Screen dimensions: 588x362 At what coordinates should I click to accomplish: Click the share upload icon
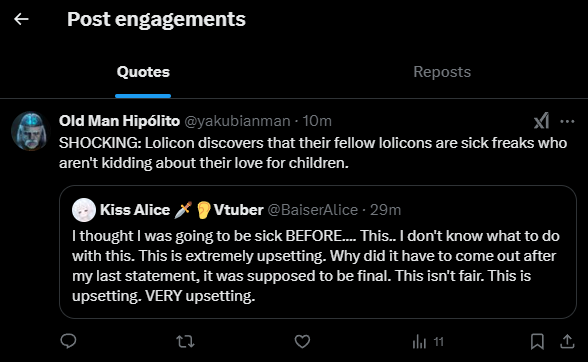click(x=567, y=341)
